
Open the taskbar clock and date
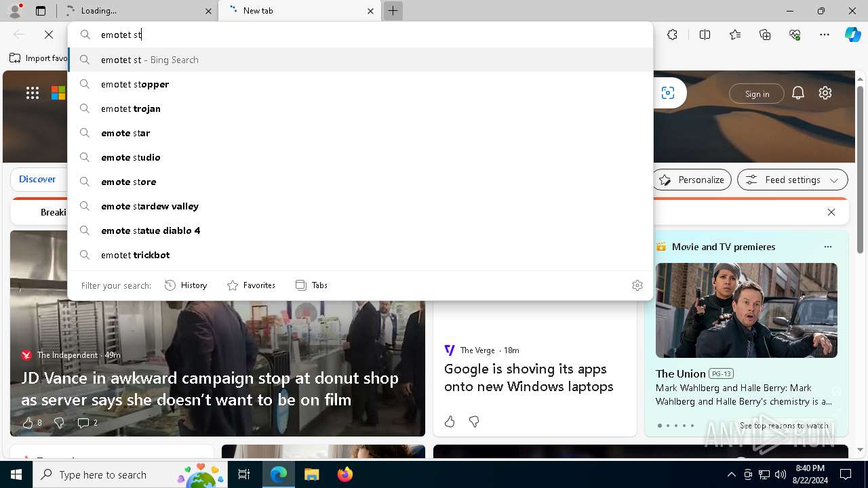point(810,474)
